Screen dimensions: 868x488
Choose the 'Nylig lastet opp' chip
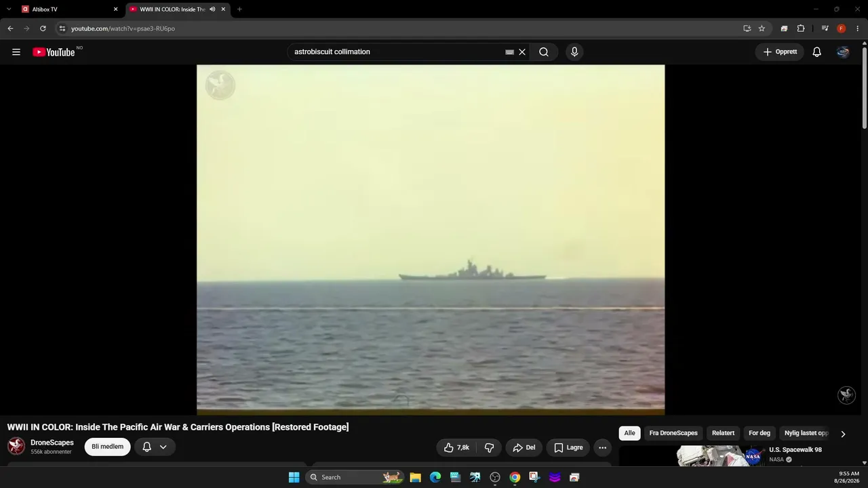coord(806,433)
